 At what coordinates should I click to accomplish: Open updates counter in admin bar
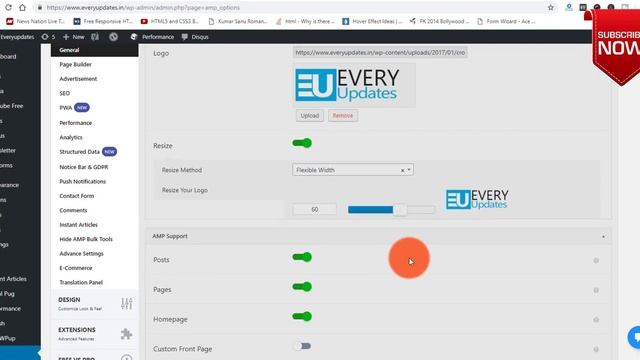tap(48, 37)
